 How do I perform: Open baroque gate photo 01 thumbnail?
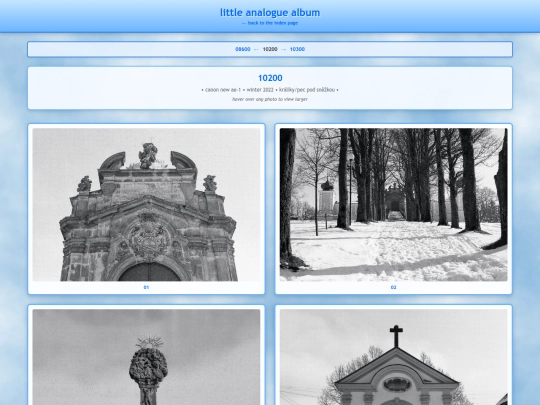146,205
